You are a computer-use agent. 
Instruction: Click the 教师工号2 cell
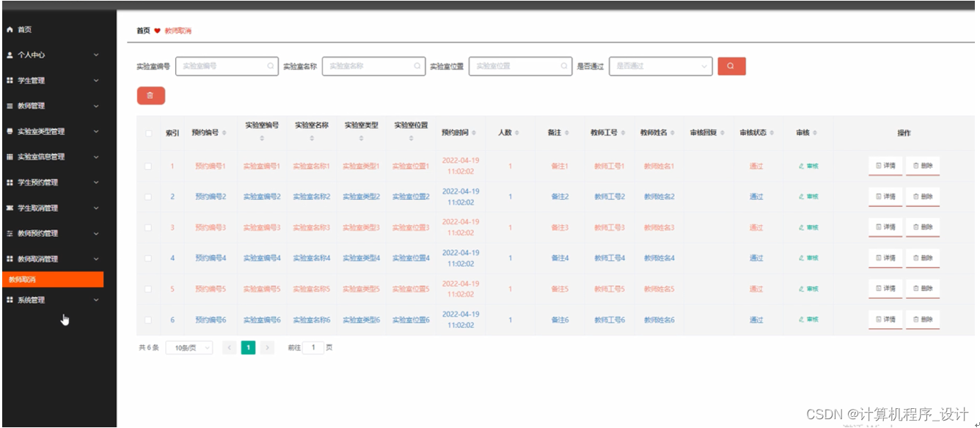(610, 197)
